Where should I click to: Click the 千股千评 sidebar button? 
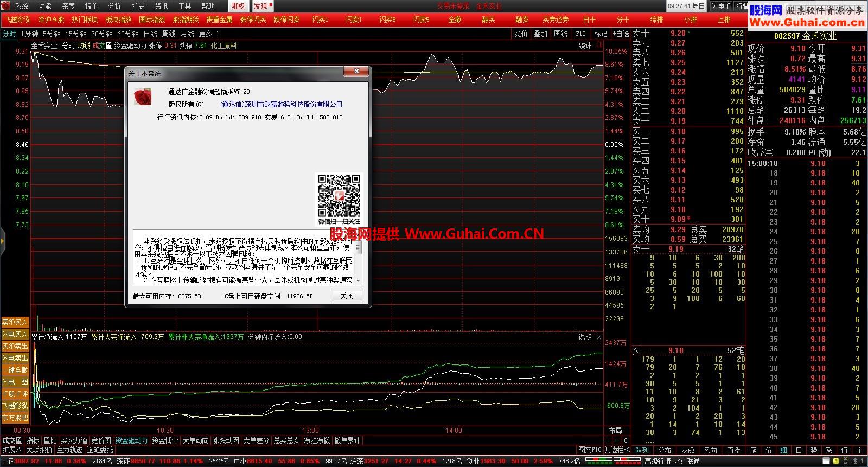15,394
